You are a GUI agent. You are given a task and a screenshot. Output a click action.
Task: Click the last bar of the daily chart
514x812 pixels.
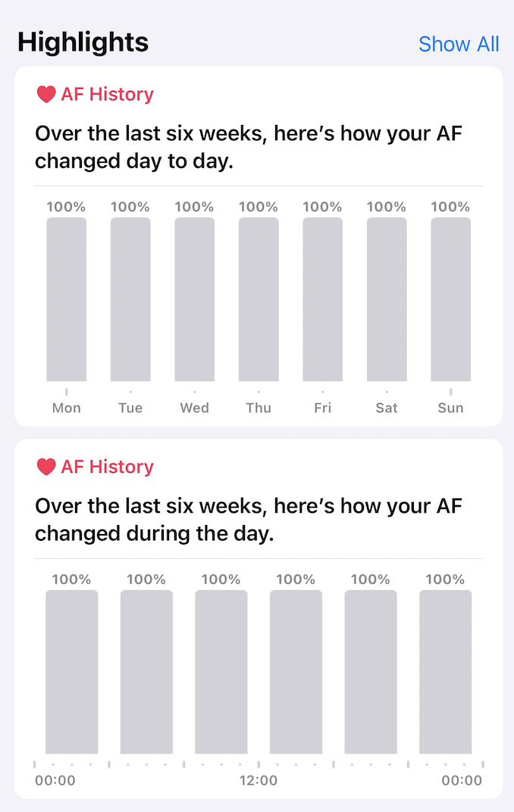(446, 672)
